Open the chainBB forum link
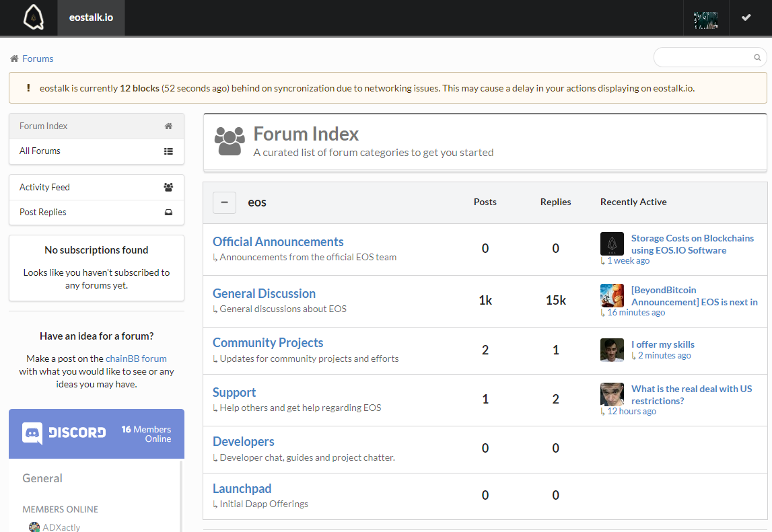Screen dimensions: 772x532 [x=137, y=358]
